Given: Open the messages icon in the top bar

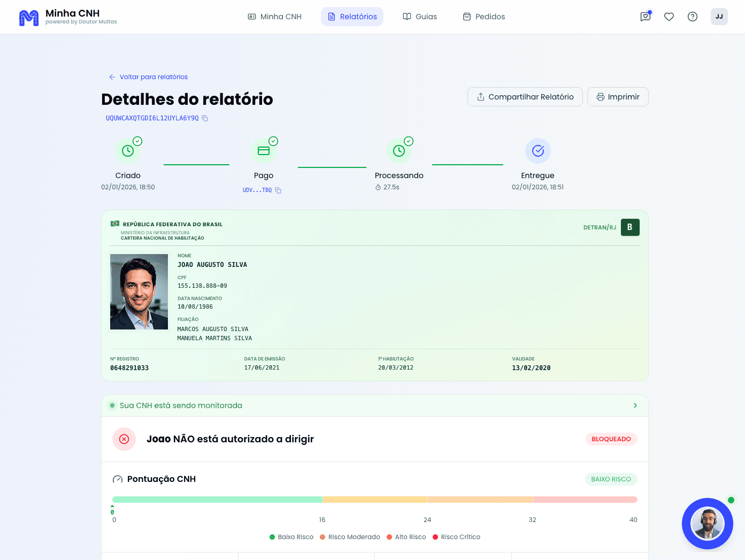Looking at the screenshot, I should [645, 17].
